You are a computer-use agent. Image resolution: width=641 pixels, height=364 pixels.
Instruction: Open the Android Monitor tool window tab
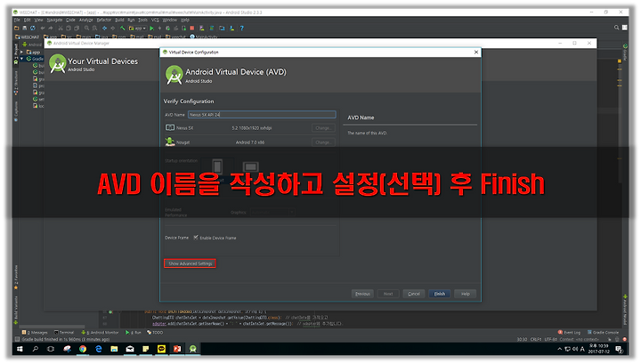[x=100, y=333]
